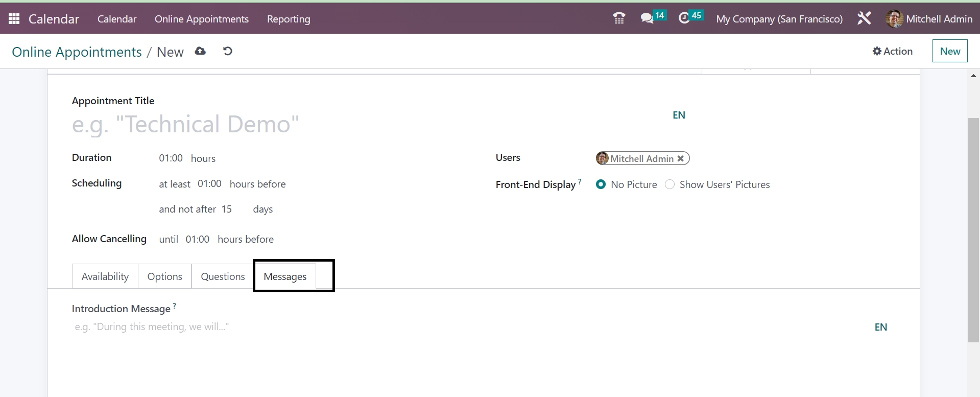980x397 pixels.
Task: Click the debug tools wrench icon
Action: coord(864,19)
